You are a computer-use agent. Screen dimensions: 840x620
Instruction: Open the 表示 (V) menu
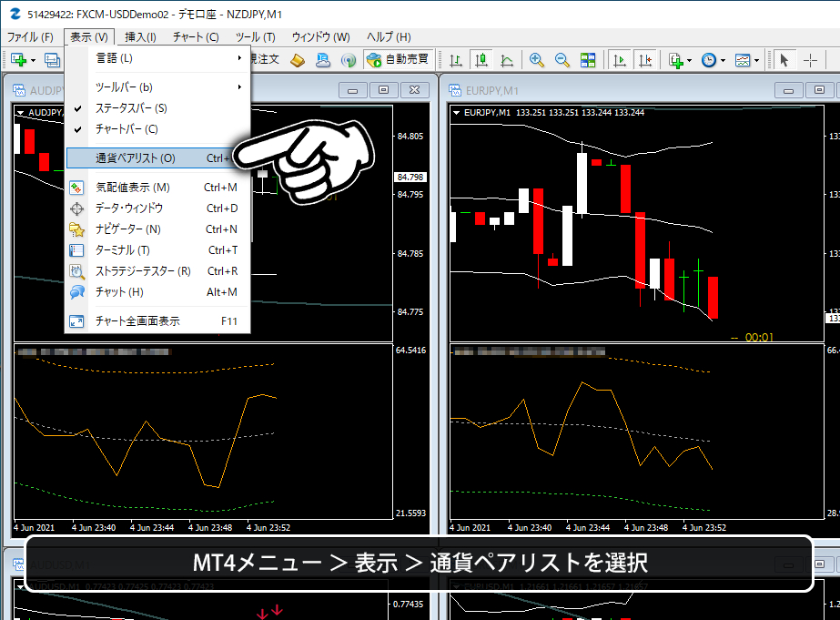point(89,37)
